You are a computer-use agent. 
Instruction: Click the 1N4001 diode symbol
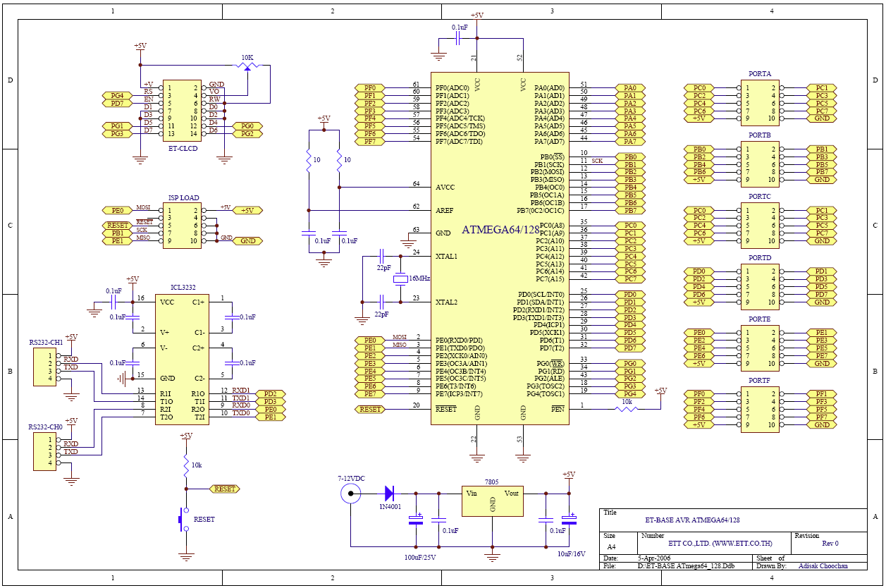click(390, 493)
